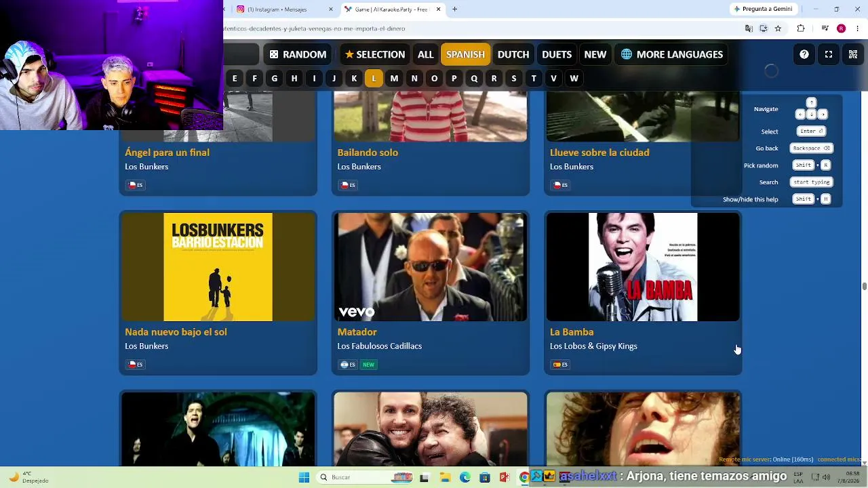Click the start typing search hint
Image resolution: width=868 pixels, height=488 pixels.
tap(811, 182)
